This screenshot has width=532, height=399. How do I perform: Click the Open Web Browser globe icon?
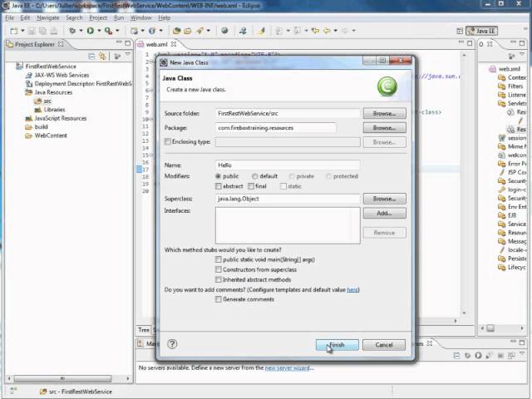[x=224, y=31]
